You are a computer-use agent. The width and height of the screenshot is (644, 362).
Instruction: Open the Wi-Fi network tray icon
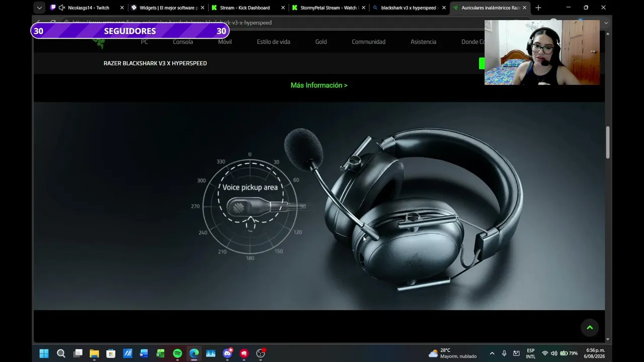(x=545, y=353)
